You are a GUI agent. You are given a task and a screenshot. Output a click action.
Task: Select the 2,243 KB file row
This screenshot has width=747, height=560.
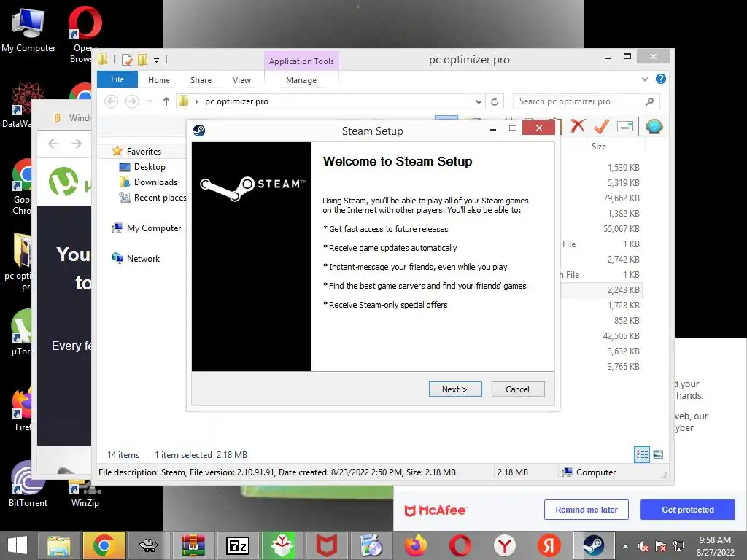point(601,290)
